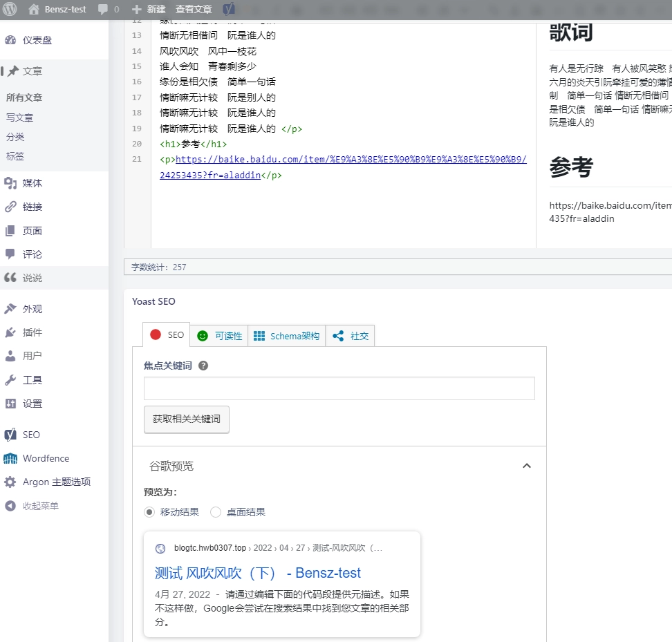The image size is (672, 642).
Task: Click the comments bubble icon in admin bar
Action: tap(102, 10)
